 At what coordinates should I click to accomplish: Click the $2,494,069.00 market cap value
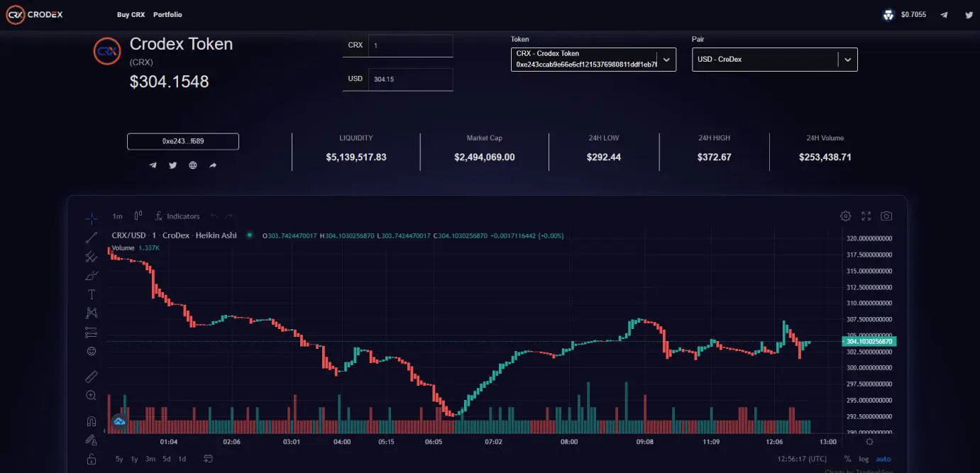tap(485, 157)
